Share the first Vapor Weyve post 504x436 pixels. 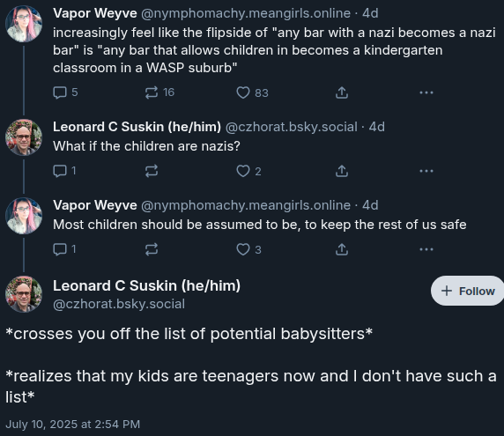(342, 92)
